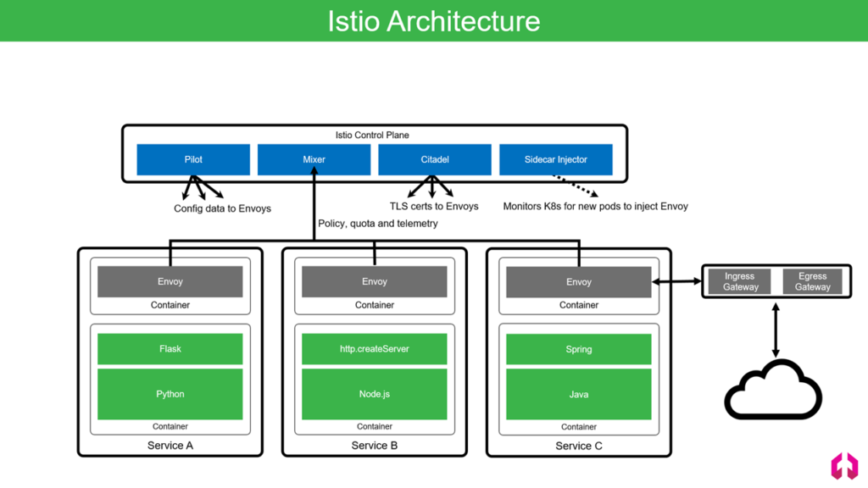Screen dimensions: 868x488
Task: Click the Container label under Envoy in Service B
Action: [x=374, y=305]
